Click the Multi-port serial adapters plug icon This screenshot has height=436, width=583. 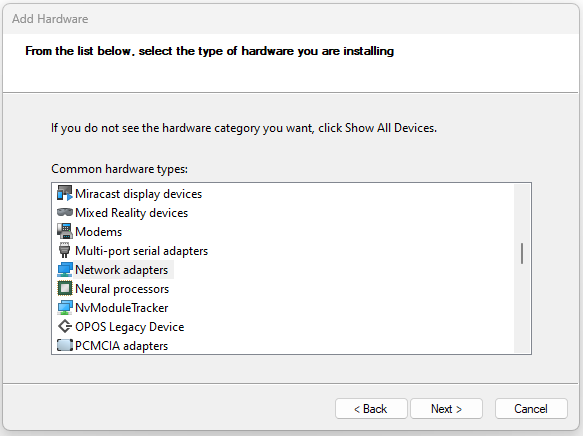64,250
